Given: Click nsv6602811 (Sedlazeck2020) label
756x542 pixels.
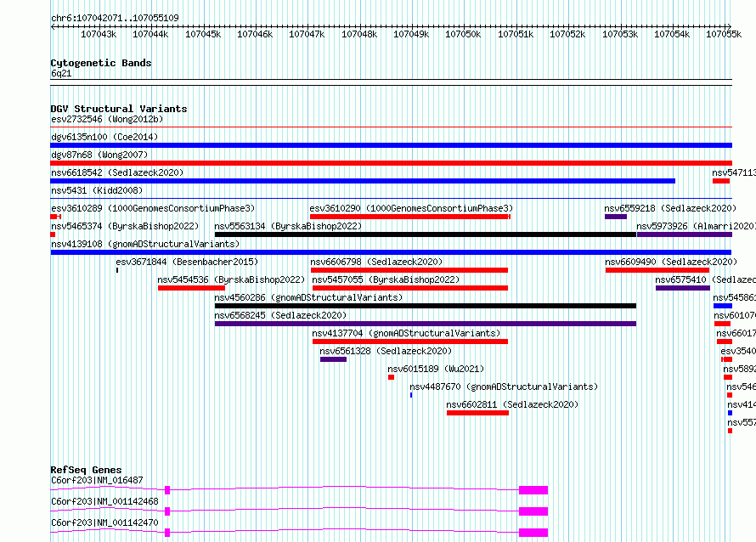Looking at the screenshot, I should (512, 404).
